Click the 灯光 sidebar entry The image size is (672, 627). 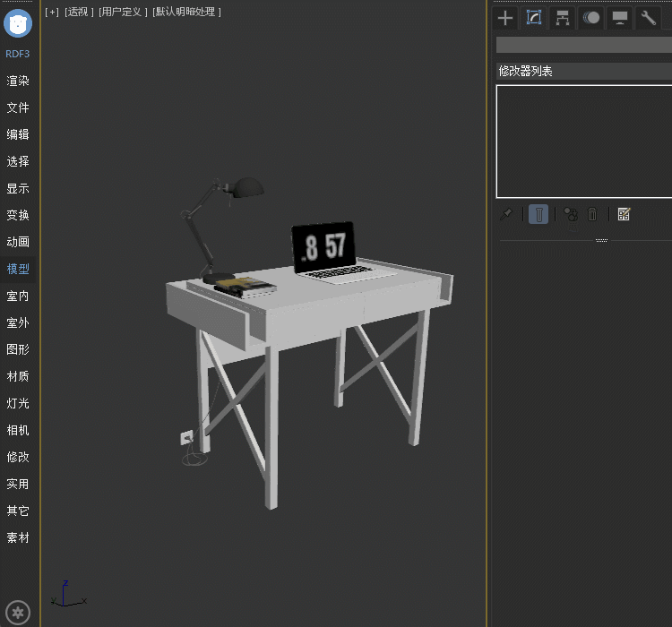[18, 403]
